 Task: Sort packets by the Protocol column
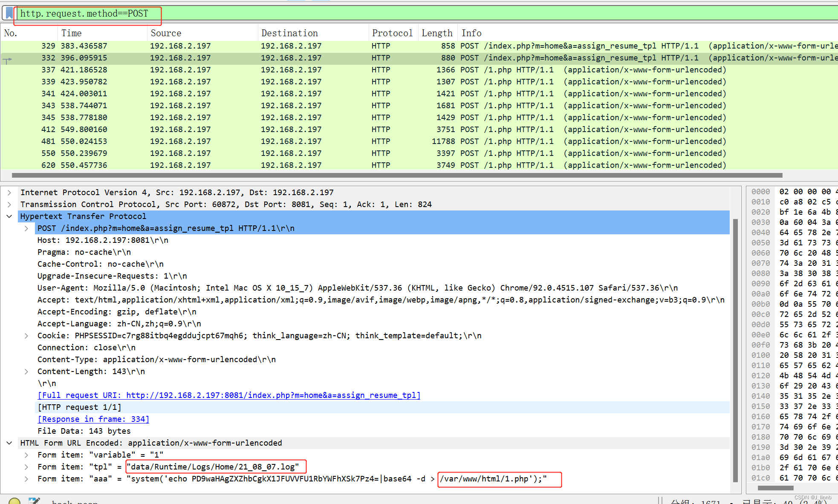click(392, 33)
